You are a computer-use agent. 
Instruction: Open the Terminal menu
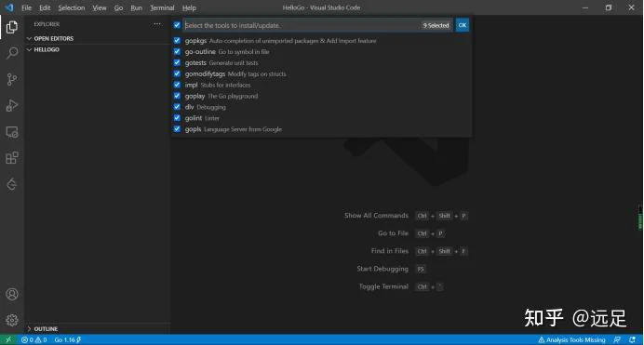pos(162,7)
